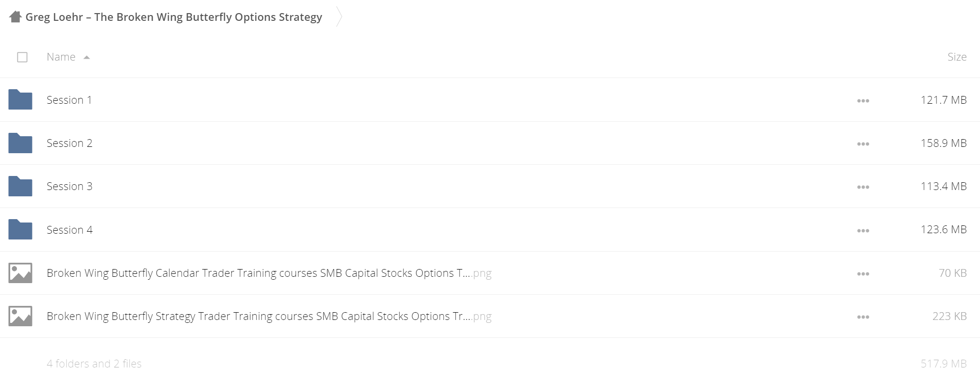Open Broken Wing Butterfly Strategy image icon

pos(20,316)
